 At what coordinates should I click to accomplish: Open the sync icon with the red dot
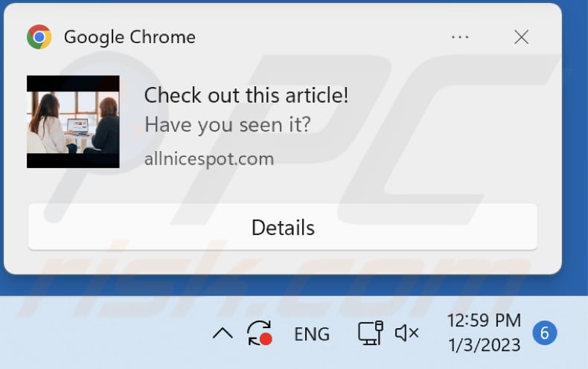260,333
